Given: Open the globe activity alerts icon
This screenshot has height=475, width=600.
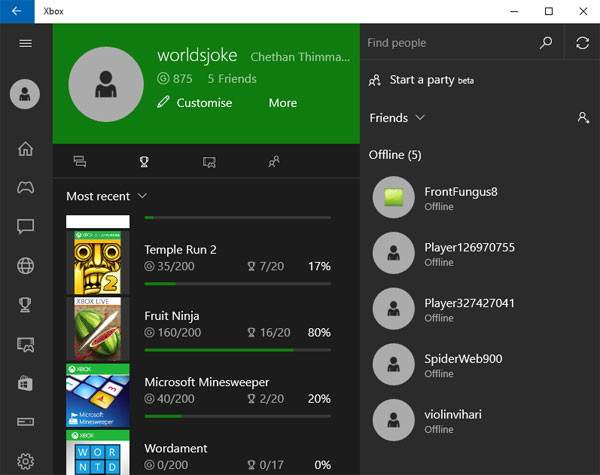Looking at the screenshot, I should click(26, 266).
